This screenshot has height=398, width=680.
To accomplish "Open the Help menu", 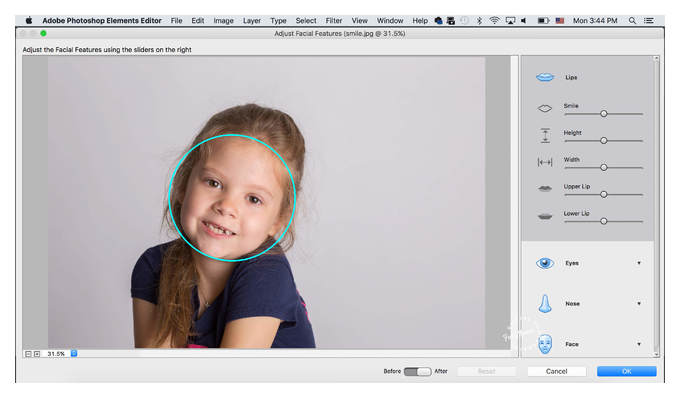I will (x=420, y=20).
